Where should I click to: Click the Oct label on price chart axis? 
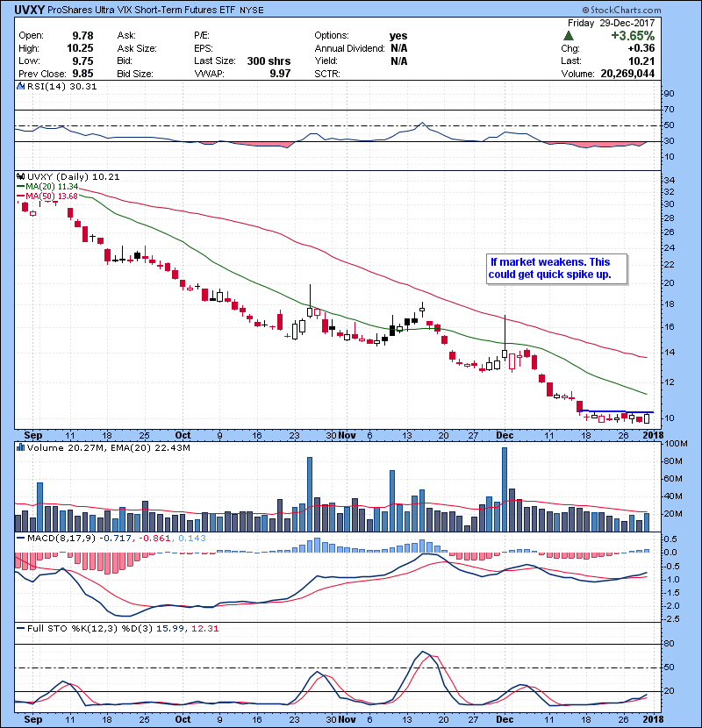pos(183,435)
